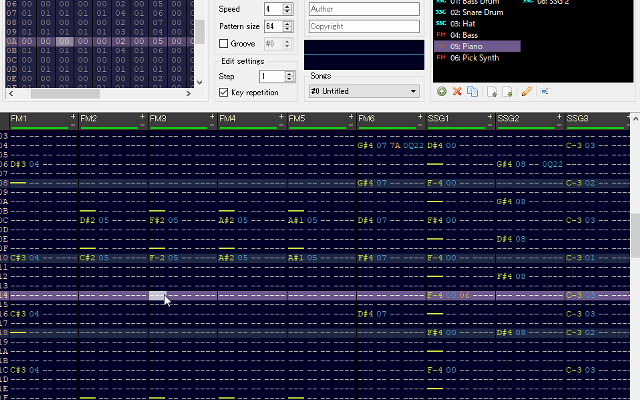This screenshot has height=400, width=640.
Task: Click the Save instrument to file icon
Action: [507, 91]
